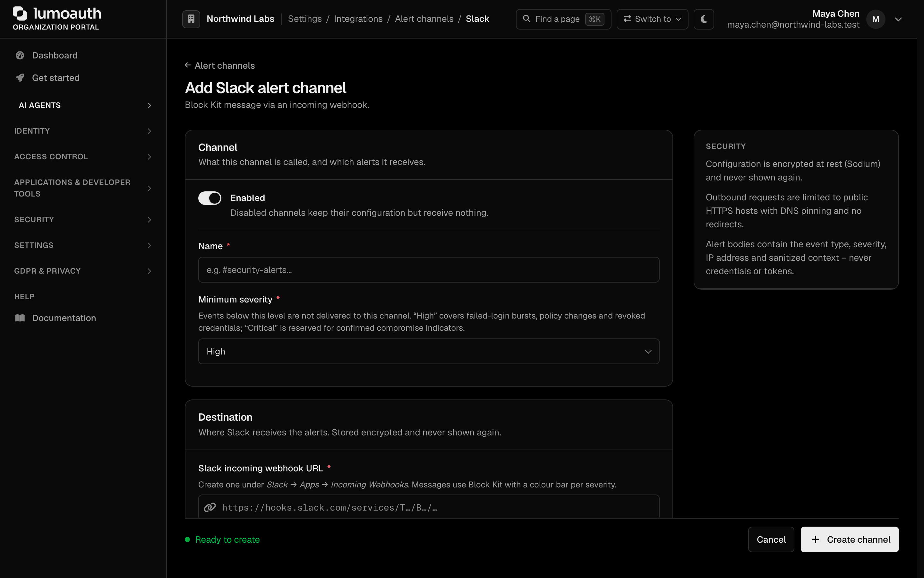Click the 'Destination' section heading
The width and height of the screenshot is (924, 578).
225,417
